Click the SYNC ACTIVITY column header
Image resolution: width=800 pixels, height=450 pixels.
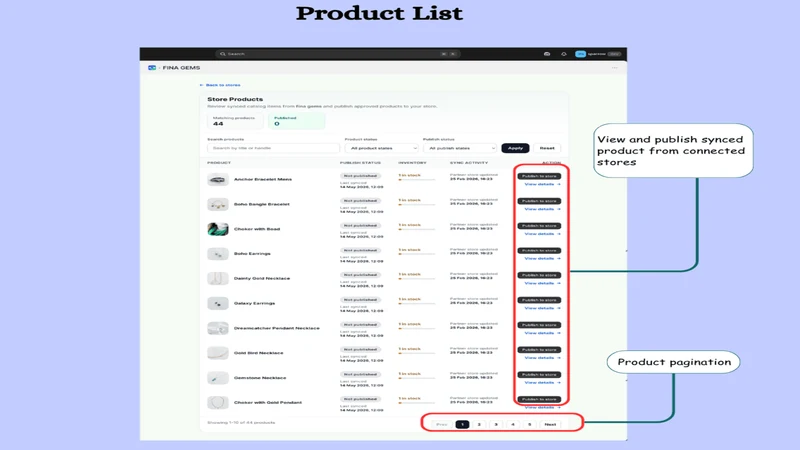469,163
